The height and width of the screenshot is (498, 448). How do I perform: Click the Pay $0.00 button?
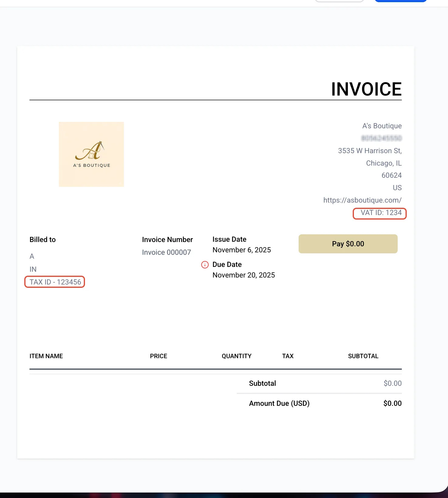348,244
